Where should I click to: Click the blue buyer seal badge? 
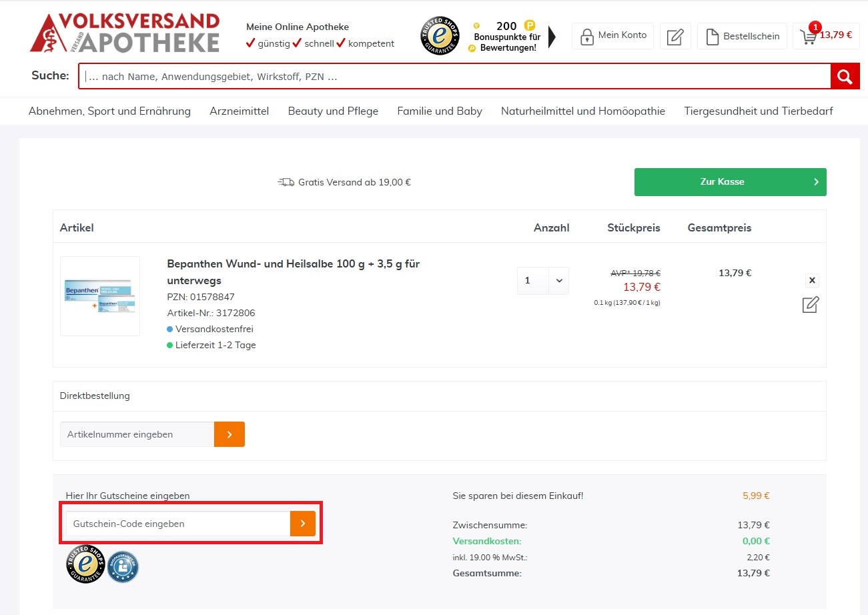click(123, 566)
